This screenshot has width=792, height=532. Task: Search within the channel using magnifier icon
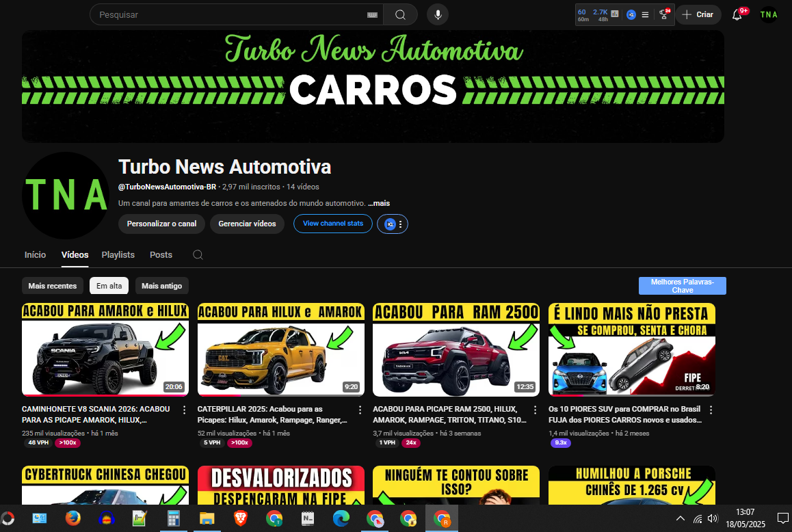coord(198,254)
